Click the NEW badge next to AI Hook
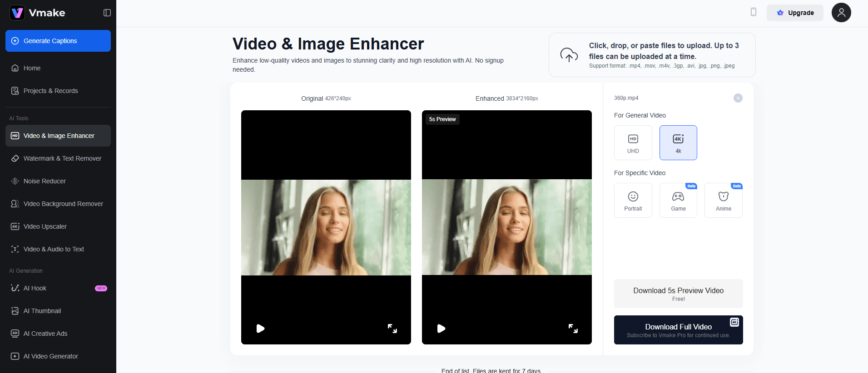 pyautogui.click(x=101, y=288)
